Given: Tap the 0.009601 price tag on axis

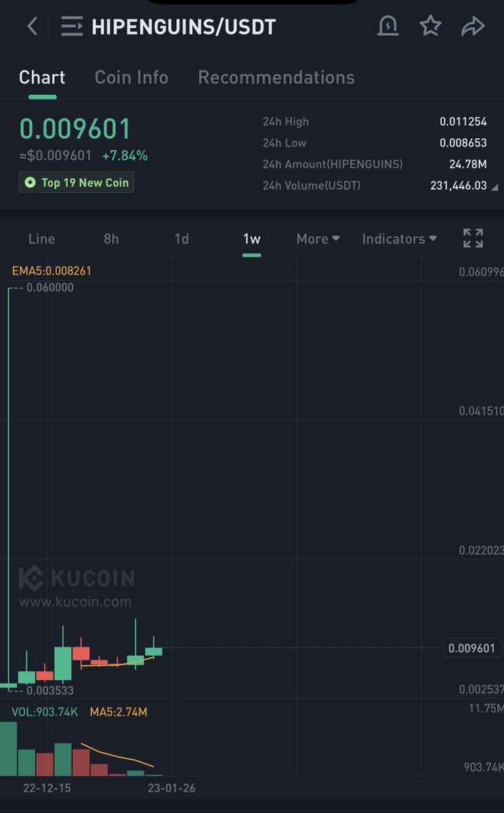Looking at the screenshot, I should (x=472, y=648).
